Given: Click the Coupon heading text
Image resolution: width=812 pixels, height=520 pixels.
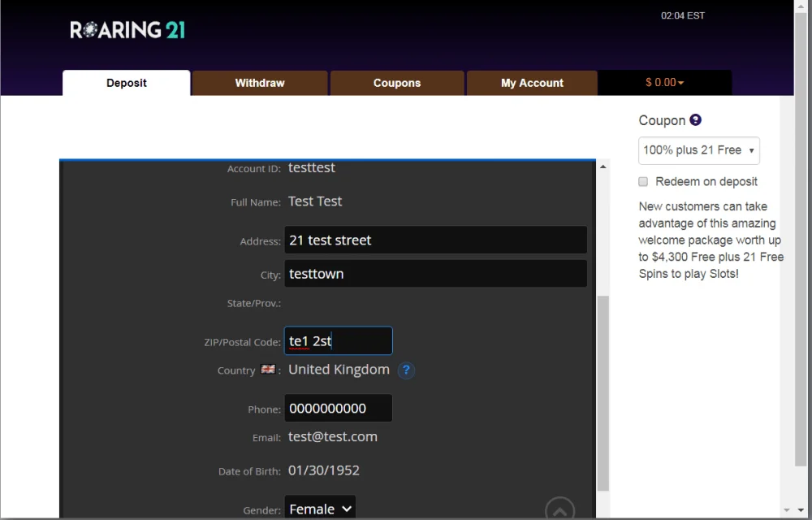Looking at the screenshot, I should click(x=662, y=121).
